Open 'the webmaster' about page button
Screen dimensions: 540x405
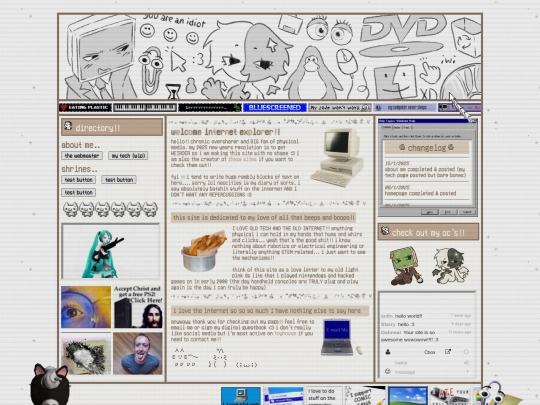(82, 156)
